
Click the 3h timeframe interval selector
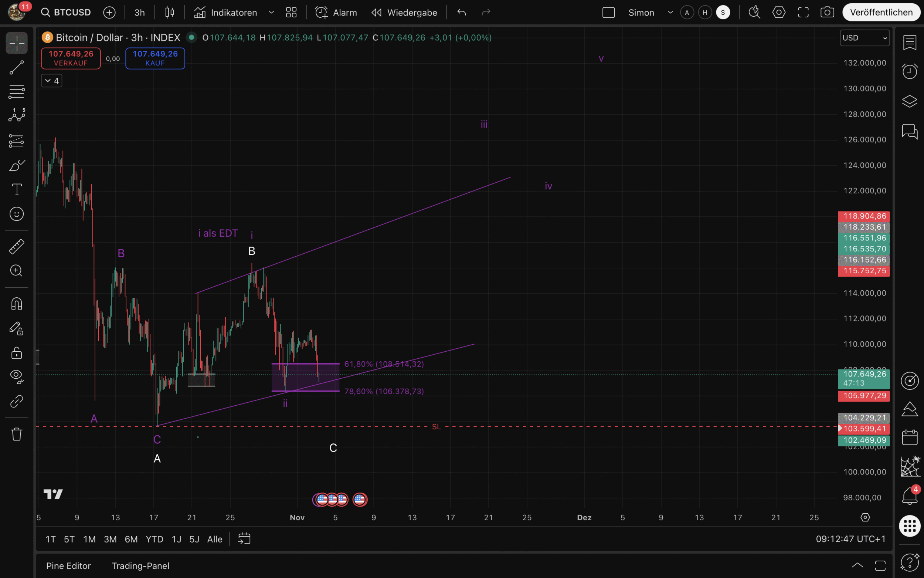pyautogui.click(x=139, y=12)
